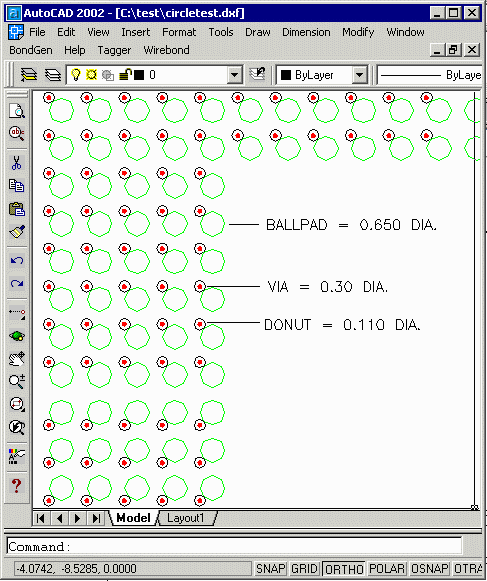Image resolution: width=487 pixels, height=581 pixels.
Task: Click the black ByLayer color swatch
Action: coord(286,75)
